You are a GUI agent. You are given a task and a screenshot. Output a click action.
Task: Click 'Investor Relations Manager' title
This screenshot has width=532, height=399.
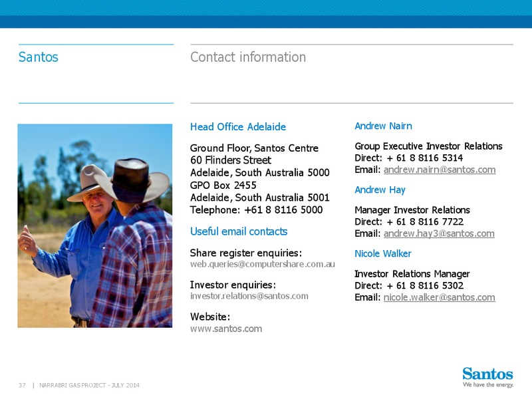(x=412, y=274)
